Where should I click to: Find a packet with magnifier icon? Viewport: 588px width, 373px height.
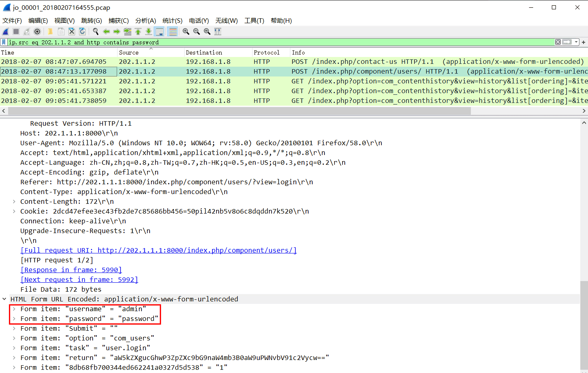coord(96,32)
